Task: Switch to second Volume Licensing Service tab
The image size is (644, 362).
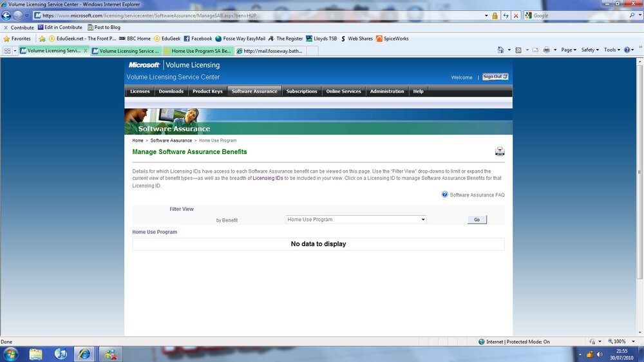Action: 126,51
